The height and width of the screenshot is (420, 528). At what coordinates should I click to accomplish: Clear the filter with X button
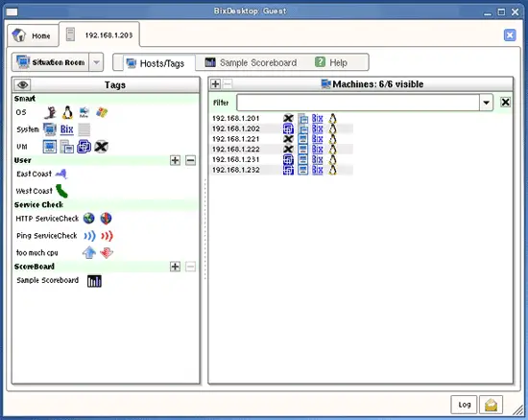coord(505,103)
